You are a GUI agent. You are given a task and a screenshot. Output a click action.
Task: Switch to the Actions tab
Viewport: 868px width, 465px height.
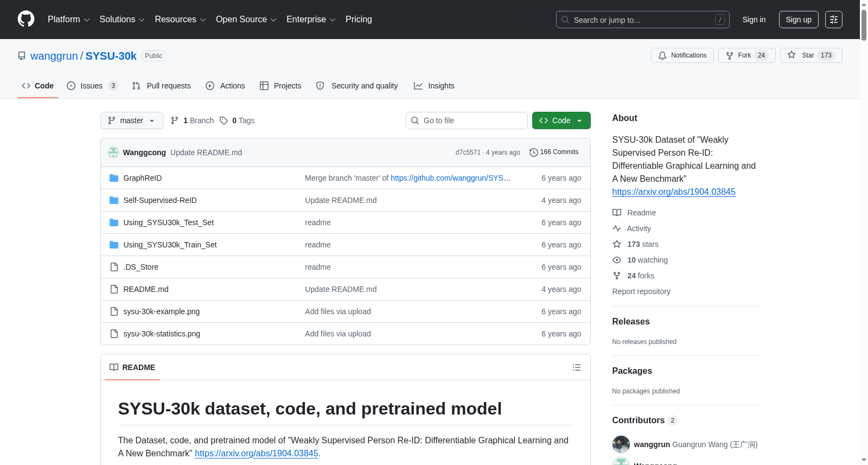tap(225, 86)
